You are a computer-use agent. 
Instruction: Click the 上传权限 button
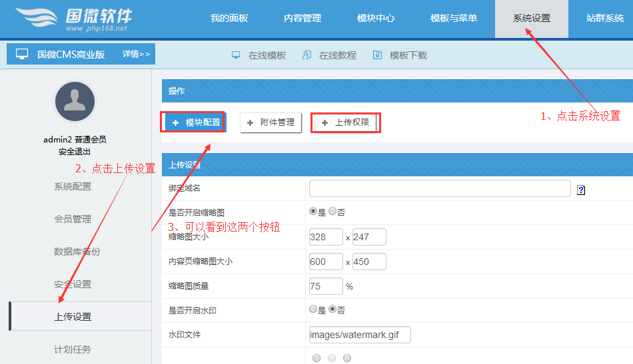point(345,122)
